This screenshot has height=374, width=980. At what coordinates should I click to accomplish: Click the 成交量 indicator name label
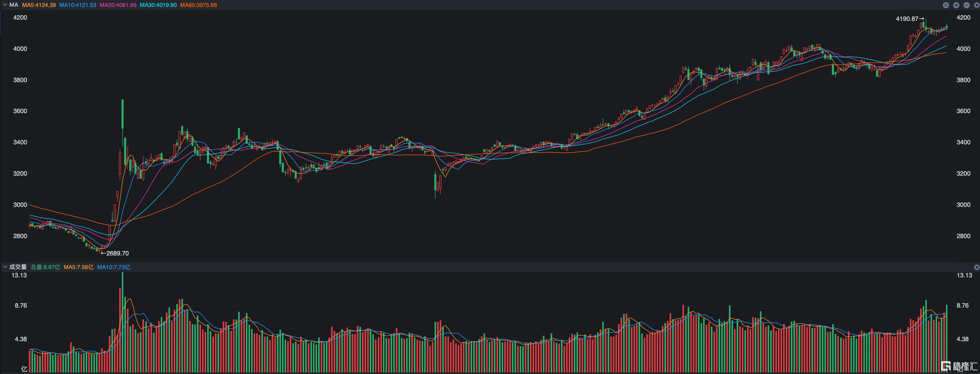point(18,267)
